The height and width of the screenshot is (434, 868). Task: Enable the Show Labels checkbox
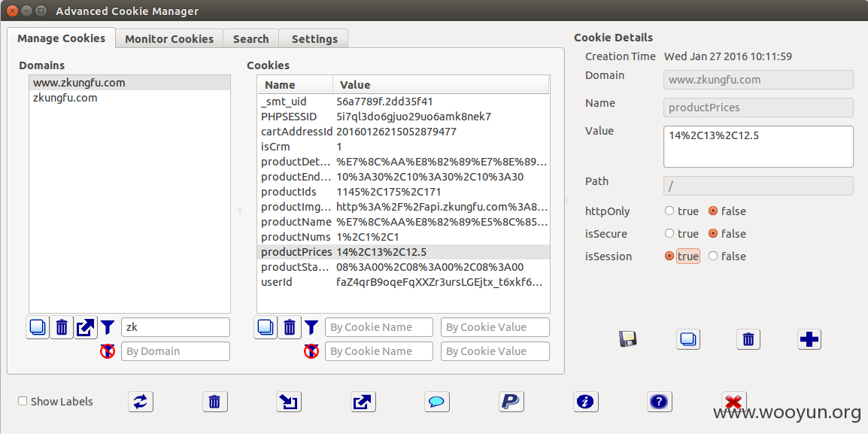point(23,402)
